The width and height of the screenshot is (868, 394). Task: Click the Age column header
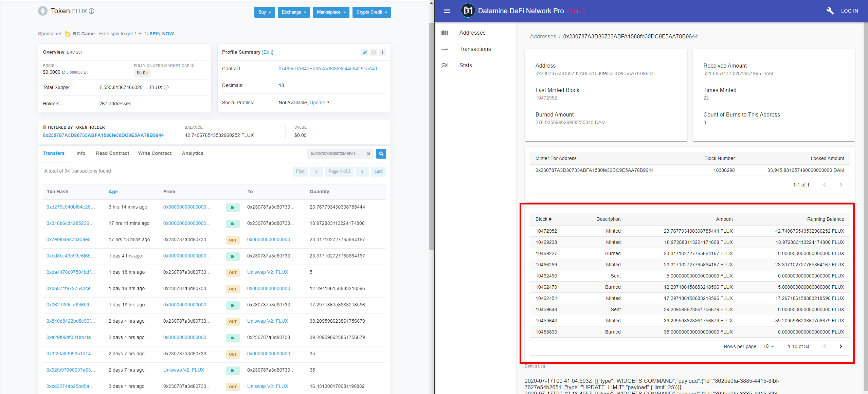tap(113, 192)
